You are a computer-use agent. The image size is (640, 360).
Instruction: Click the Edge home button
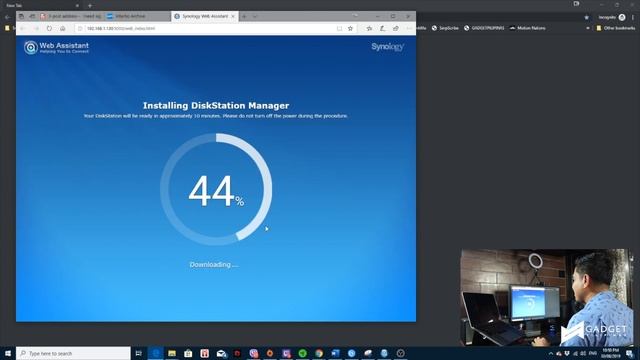pos(62,29)
